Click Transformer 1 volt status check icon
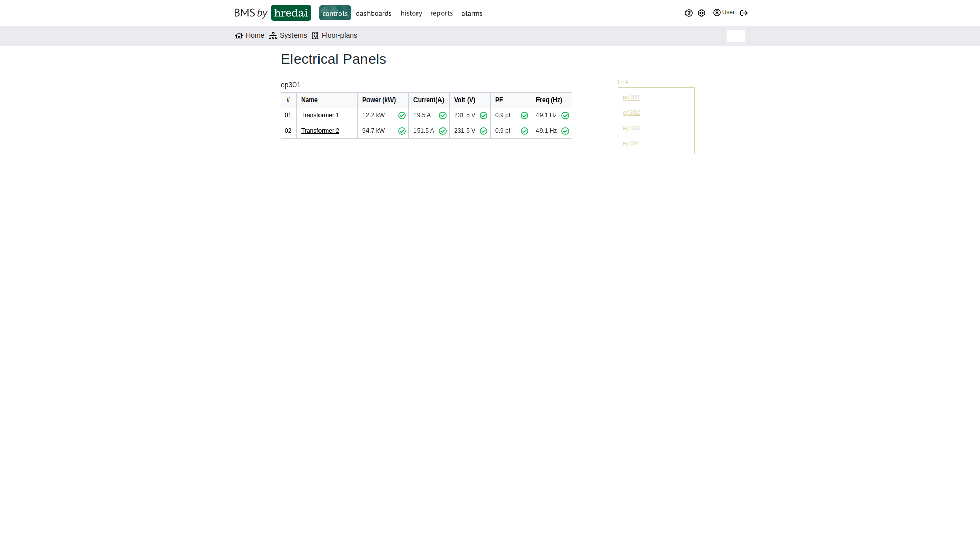The image size is (980, 551). tap(483, 116)
